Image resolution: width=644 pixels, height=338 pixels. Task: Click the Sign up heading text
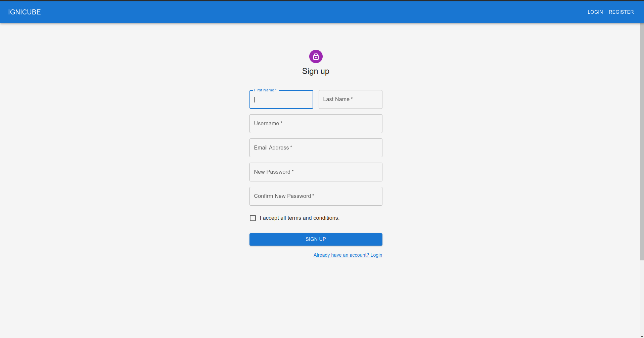[315, 71]
